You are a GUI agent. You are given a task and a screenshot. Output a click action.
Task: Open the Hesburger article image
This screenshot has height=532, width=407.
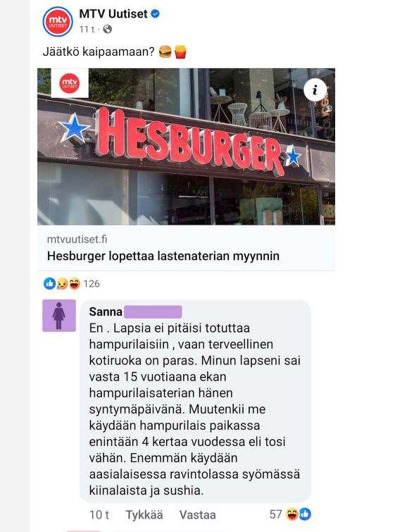point(186,147)
